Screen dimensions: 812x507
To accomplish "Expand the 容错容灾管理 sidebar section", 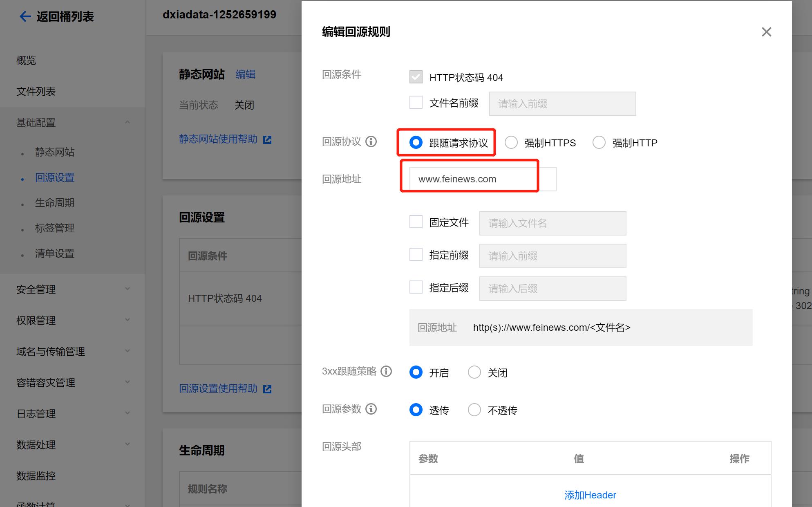I will pos(128,382).
